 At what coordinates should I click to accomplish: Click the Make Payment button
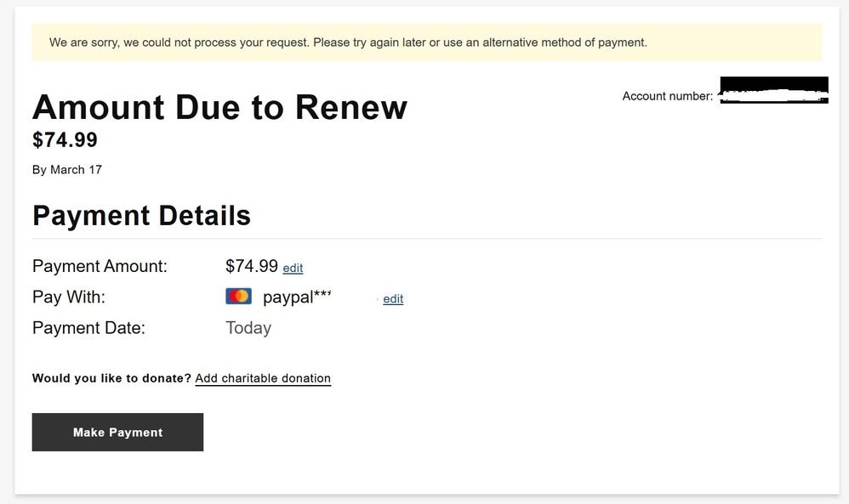(x=117, y=432)
